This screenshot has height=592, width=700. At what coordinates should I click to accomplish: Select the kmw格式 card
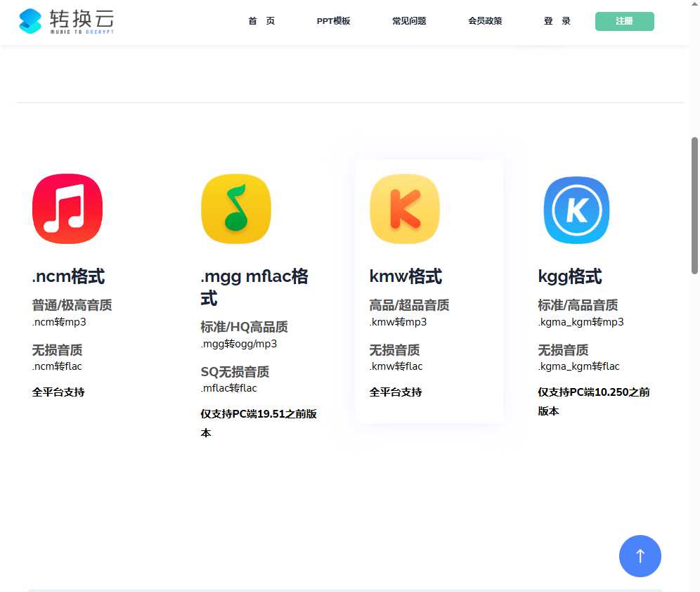pyautogui.click(x=429, y=291)
